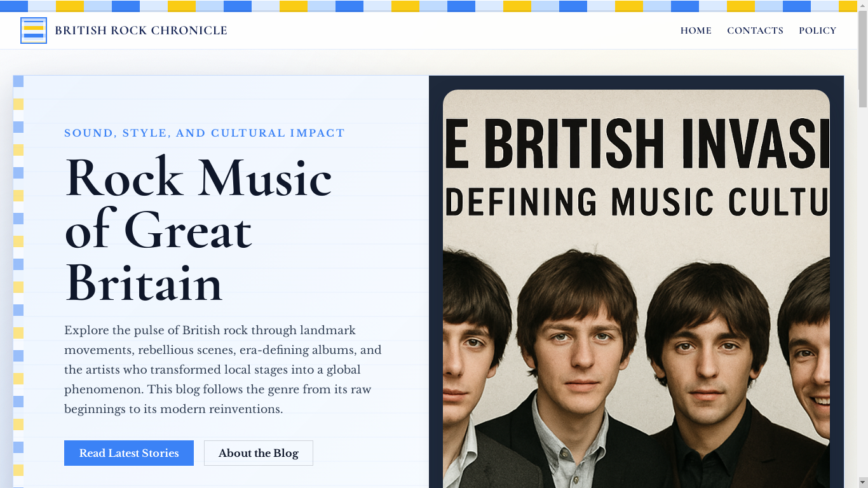The image size is (868, 488).
Task: Open the About the Blog button
Action: (x=259, y=453)
